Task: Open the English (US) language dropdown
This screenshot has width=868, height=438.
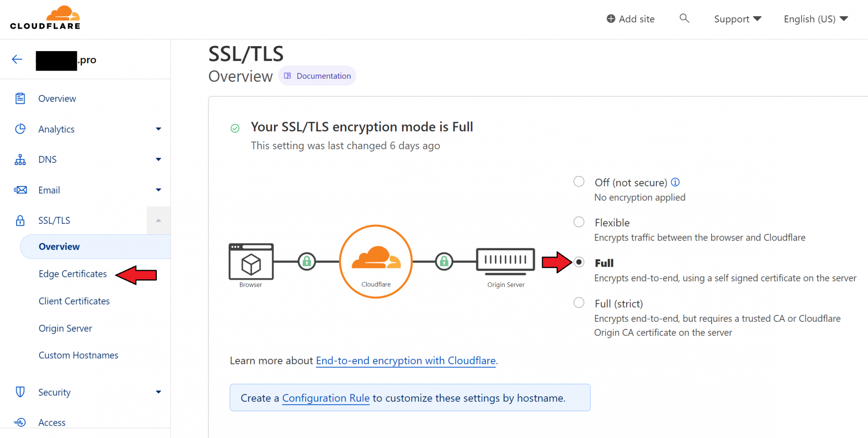Action: [x=816, y=19]
